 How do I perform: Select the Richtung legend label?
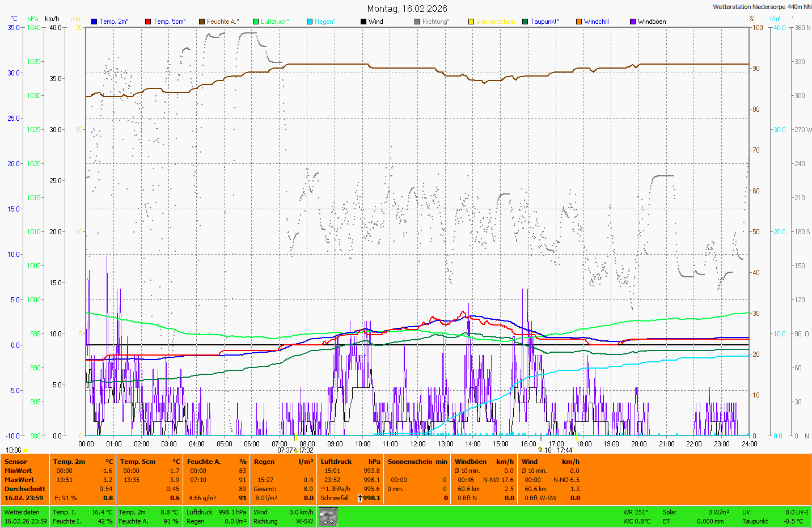tap(435, 22)
